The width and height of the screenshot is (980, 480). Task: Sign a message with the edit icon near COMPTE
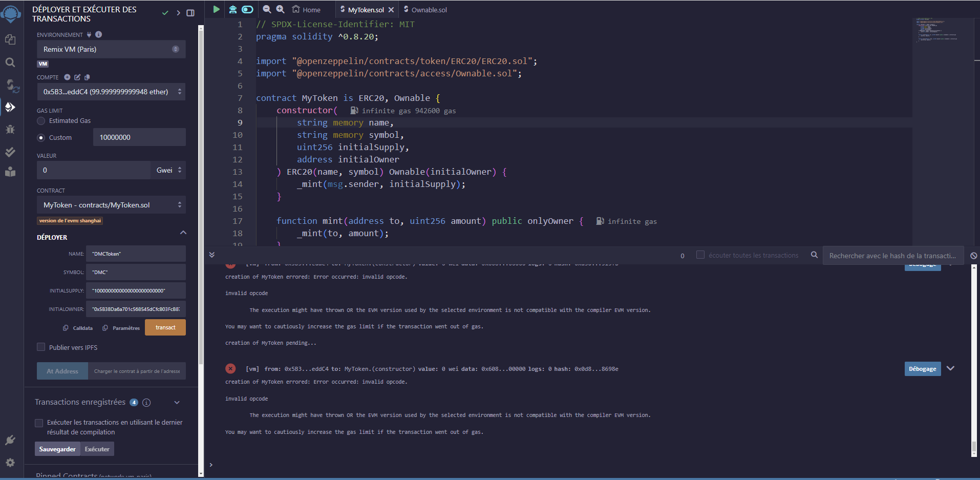[77, 77]
